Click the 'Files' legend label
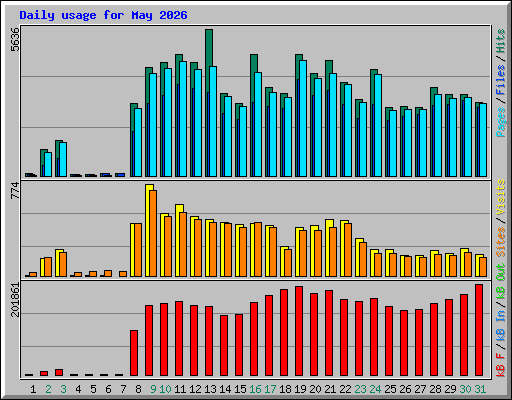This screenshot has width=512, height=400. (501, 80)
